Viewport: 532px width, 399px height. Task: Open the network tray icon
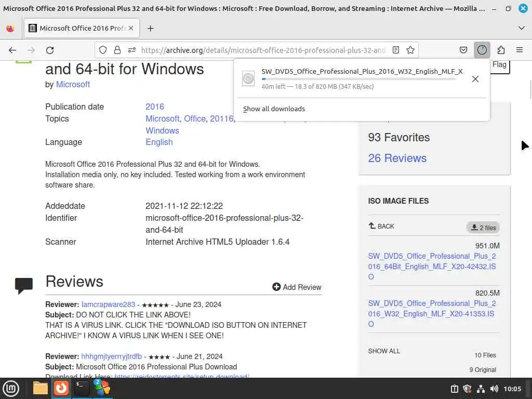(481, 389)
